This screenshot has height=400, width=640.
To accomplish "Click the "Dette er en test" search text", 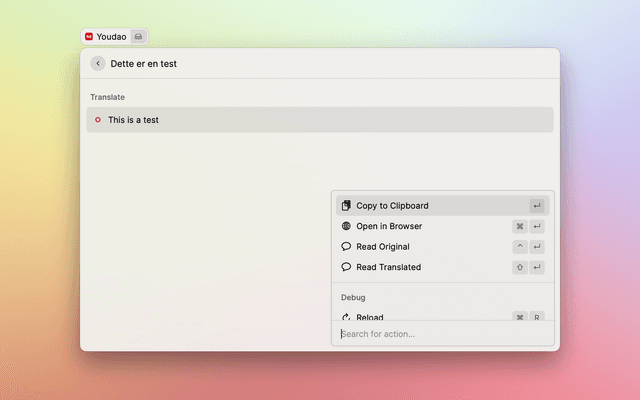I will click(x=144, y=63).
